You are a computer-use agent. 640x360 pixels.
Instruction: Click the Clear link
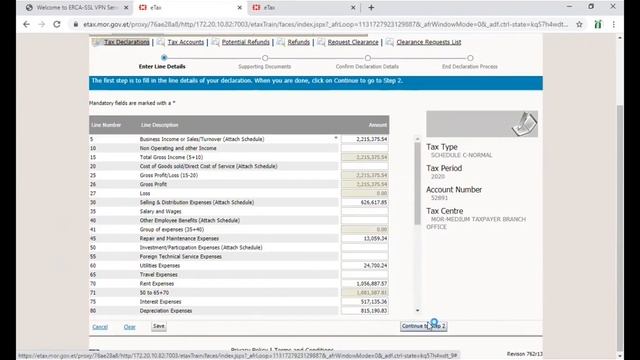129,327
